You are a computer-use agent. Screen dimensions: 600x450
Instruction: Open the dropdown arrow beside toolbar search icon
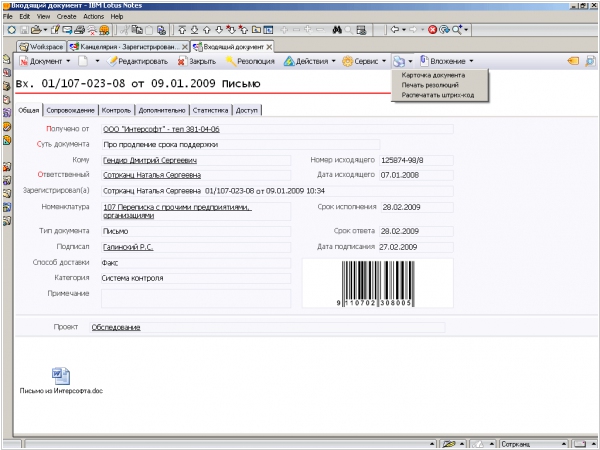point(466,29)
